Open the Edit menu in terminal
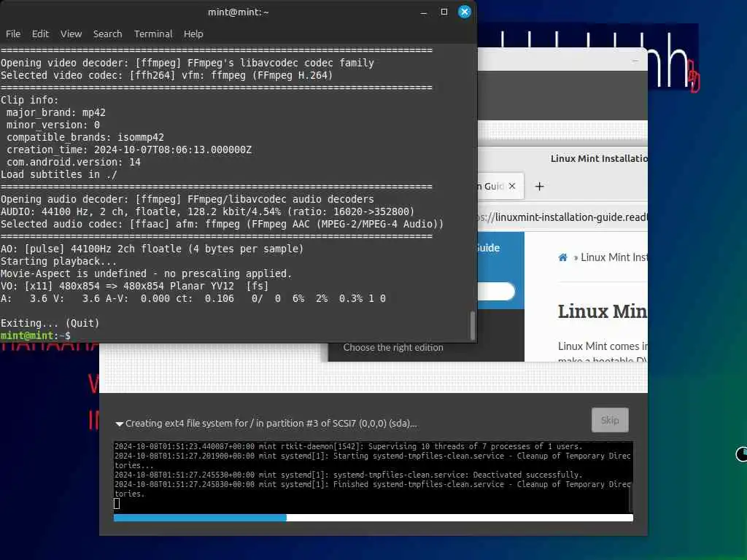This screenshot has width=747, height=560. click(x=40, y=34)
